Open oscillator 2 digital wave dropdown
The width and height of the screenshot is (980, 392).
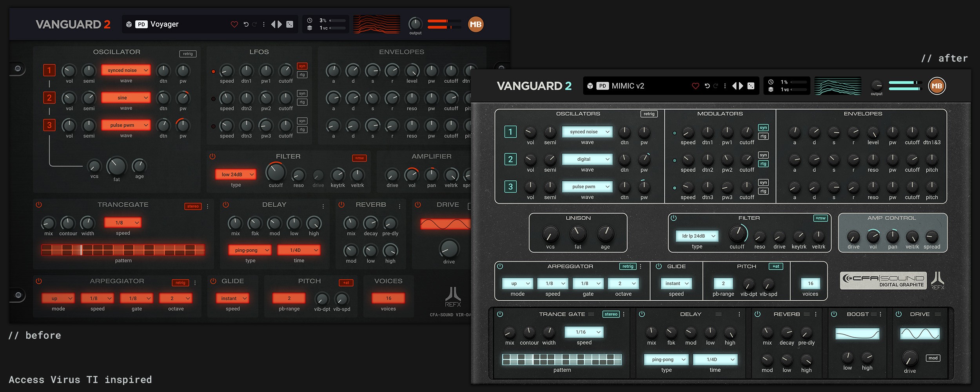point(587,159)
